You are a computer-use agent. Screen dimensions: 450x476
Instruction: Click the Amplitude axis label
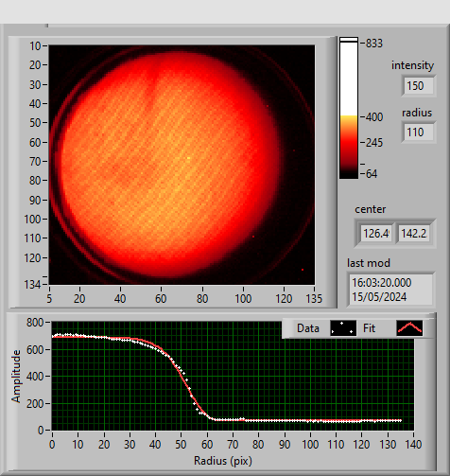point(16,376)
